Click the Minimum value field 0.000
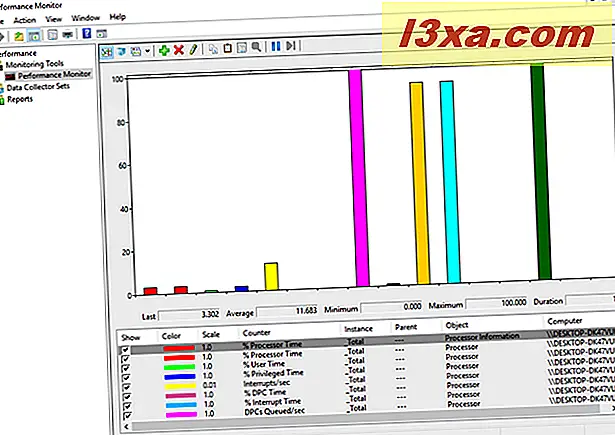 pyautogui.click(x=391, y=307)
